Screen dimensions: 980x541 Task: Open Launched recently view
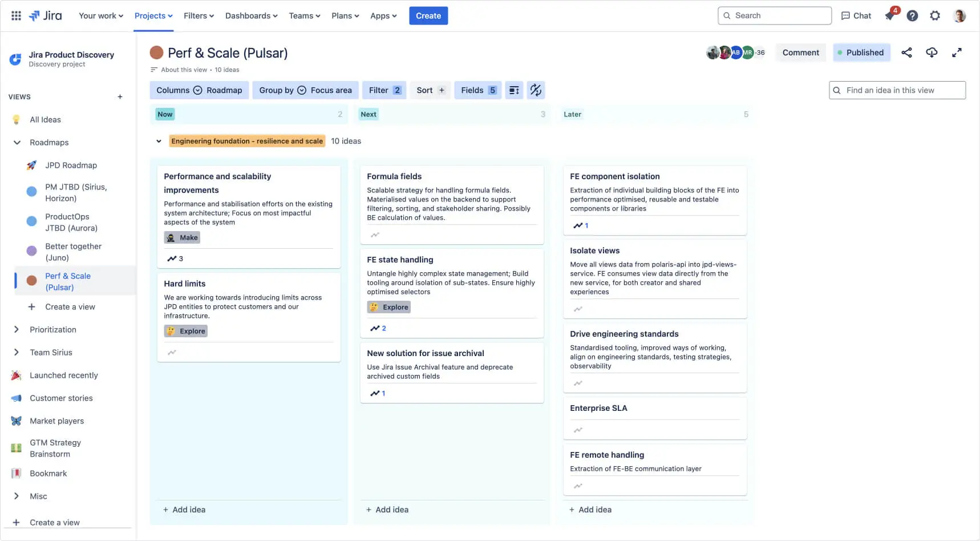coord(64,376)
